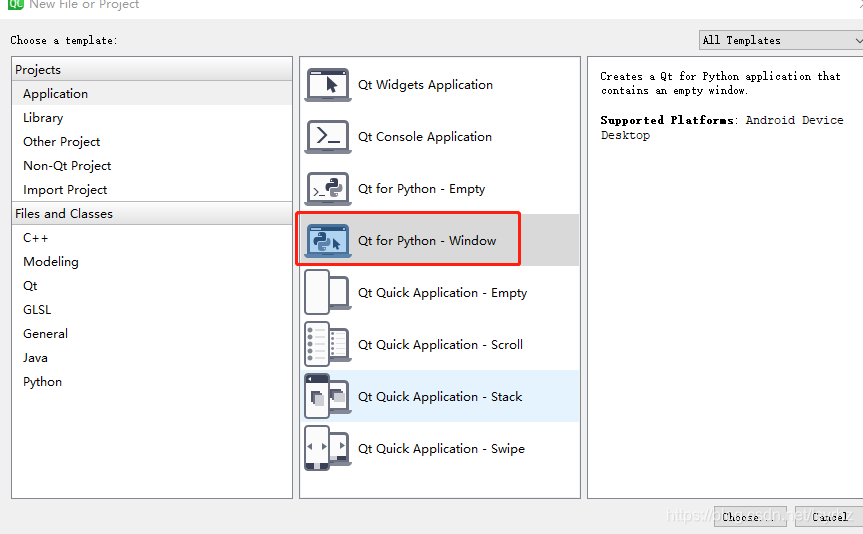Select the Qt files category
This screenshot has width=863, height=534.
pos(152,286)
